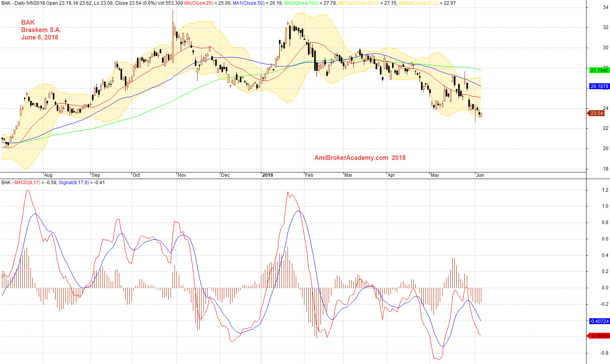Click the BBBot(Close,20,2) = 22.97 legend text
610x364 pixels.
(427, 3)
